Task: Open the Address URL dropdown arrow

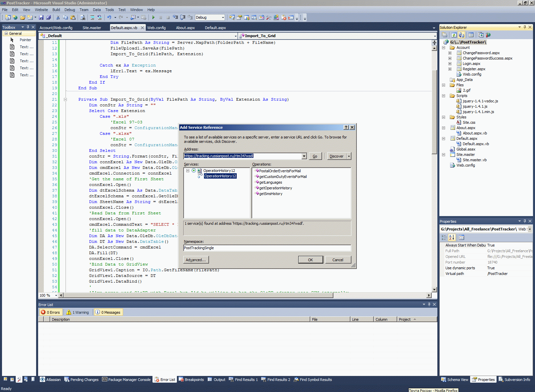Action: point(304,156)
